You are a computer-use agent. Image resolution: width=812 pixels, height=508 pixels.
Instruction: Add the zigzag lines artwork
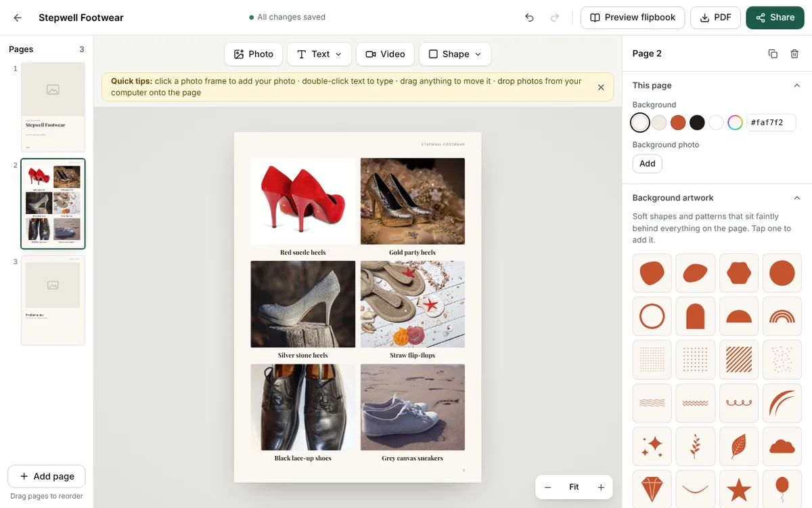pyautogui.click(x=696, y=403)
